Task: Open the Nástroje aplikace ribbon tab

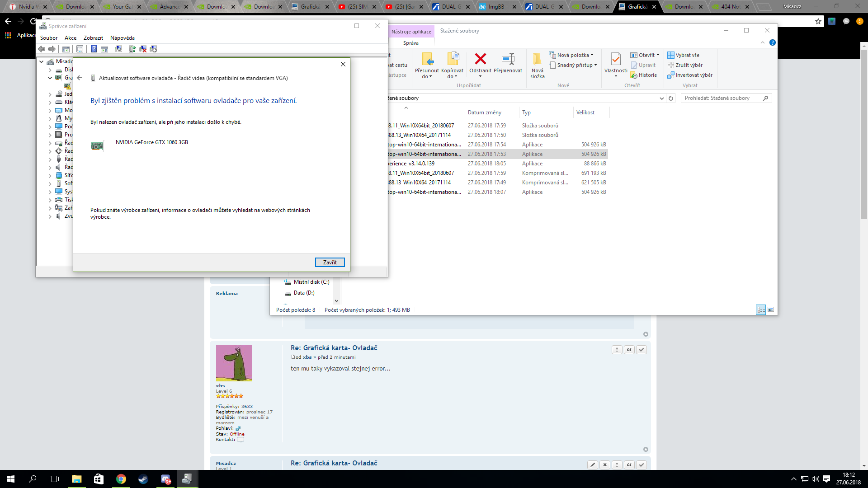Action: point(411,32)
